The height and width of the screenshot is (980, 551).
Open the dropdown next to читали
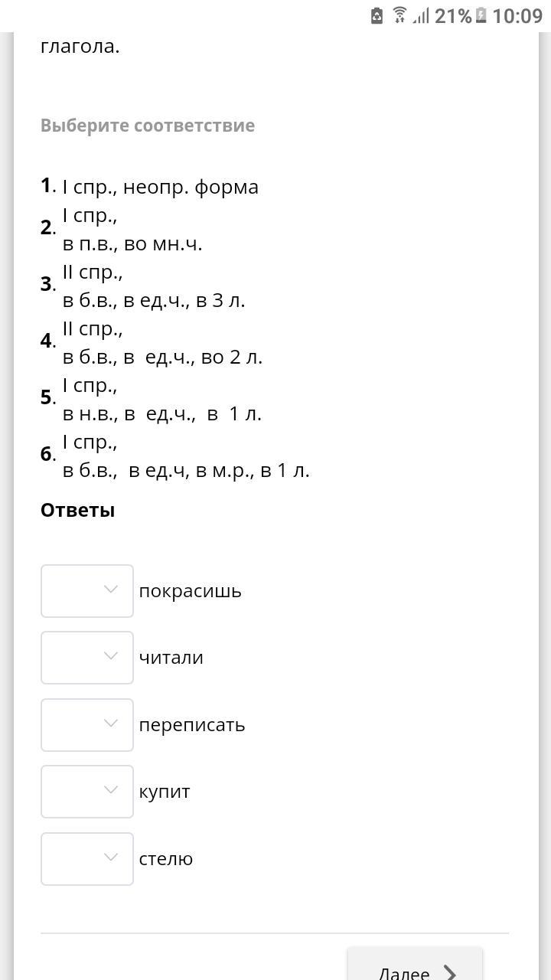pyautogui.click(x=87, y=657)
